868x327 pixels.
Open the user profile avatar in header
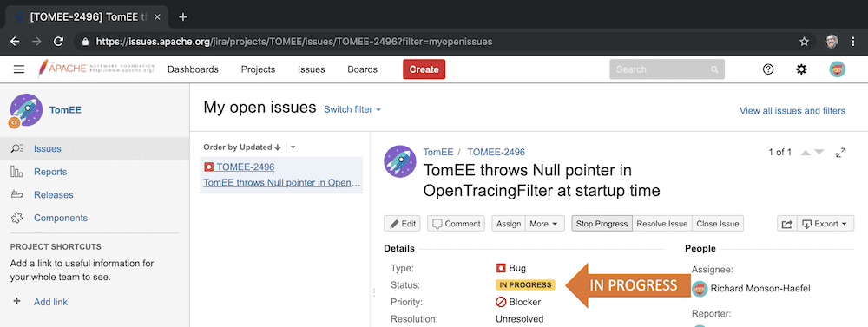point(837,69)
